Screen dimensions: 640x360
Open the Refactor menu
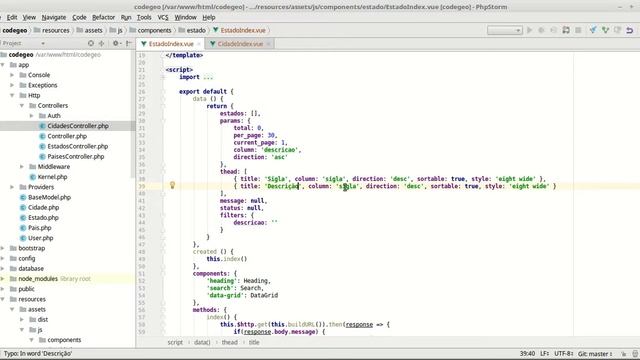click(103, 17)
